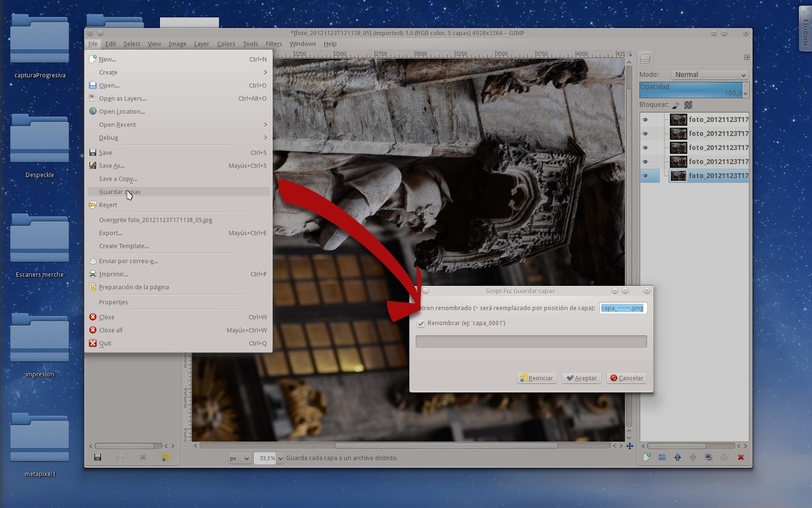This screenshot has width=812, height=508.
Task: Open the Filters menu
Action: point(274,44)
